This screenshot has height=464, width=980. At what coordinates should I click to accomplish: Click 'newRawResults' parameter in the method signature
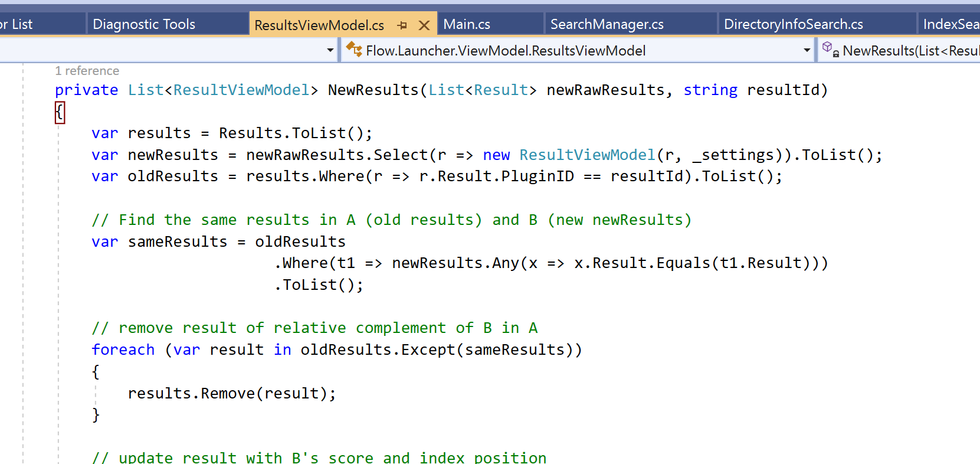(x=605, y=90)
